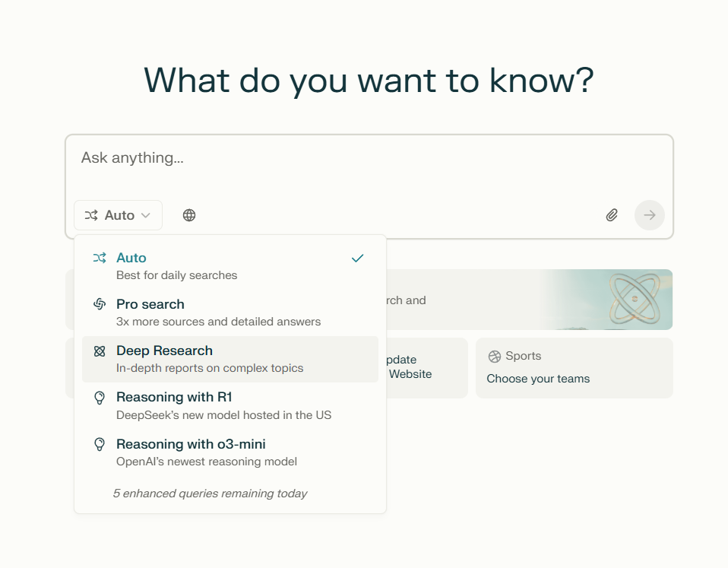Click the globe search sources icon

pyautogui.click(x=189, y=215)
